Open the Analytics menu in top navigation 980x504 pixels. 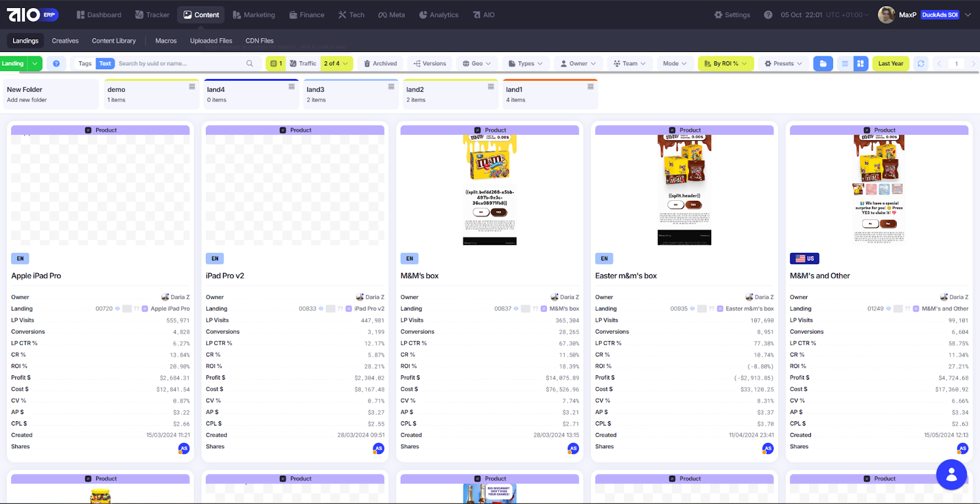coord(439,15)
